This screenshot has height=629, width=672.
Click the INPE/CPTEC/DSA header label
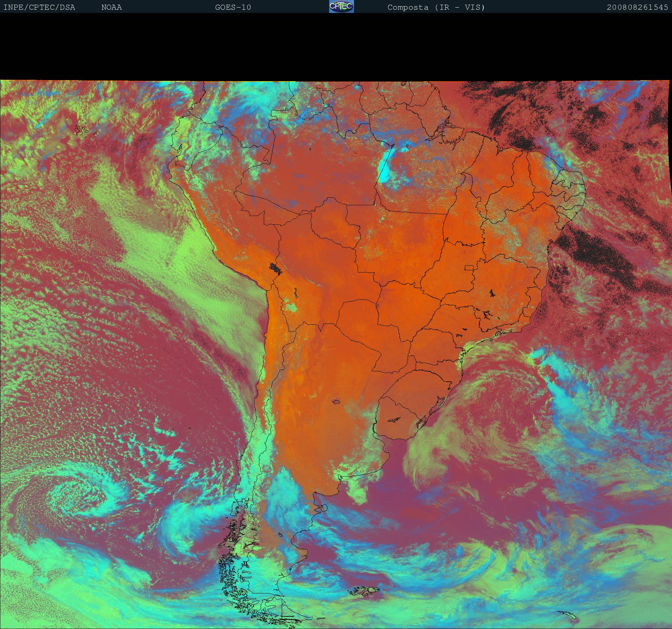click(39, 8)
